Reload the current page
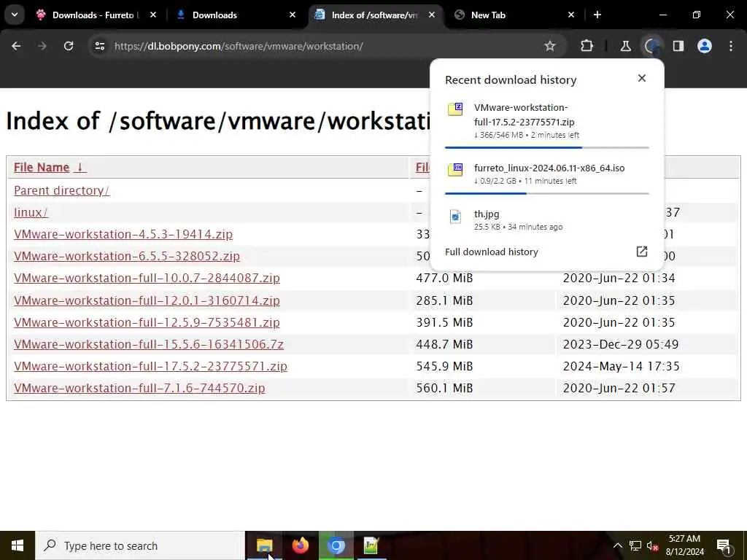Screen dimensions: 747x560 click(x=69, y=46)
